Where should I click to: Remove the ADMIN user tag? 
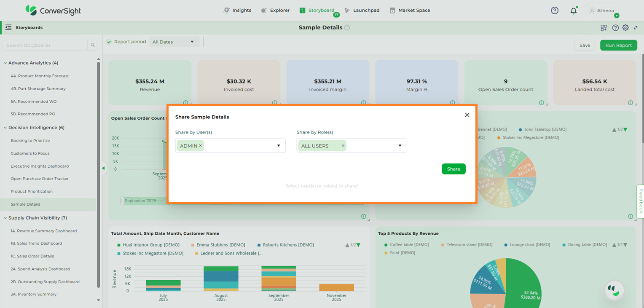pos(201,146)
